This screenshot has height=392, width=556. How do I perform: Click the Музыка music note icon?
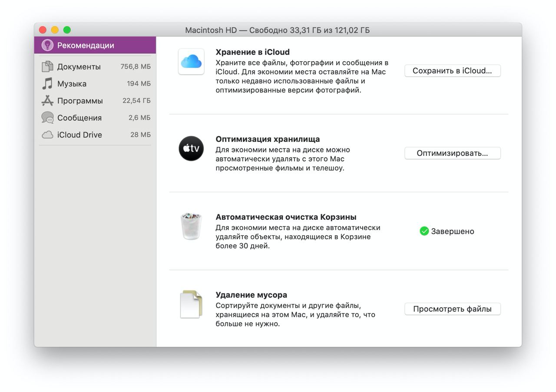47,83
